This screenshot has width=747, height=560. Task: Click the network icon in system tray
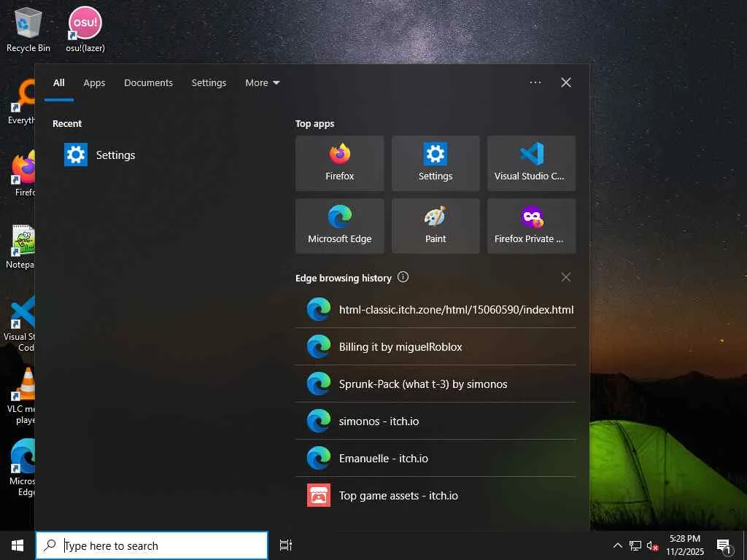click(x=635, y=545)
